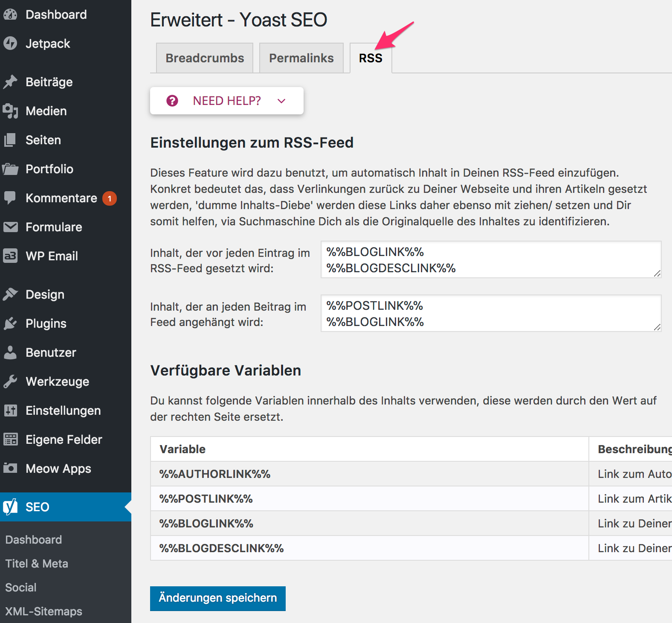The width and height of the screenshot is (672, 623).
Task: Click the Meow Apps camera icon
Action: [10, 469]
